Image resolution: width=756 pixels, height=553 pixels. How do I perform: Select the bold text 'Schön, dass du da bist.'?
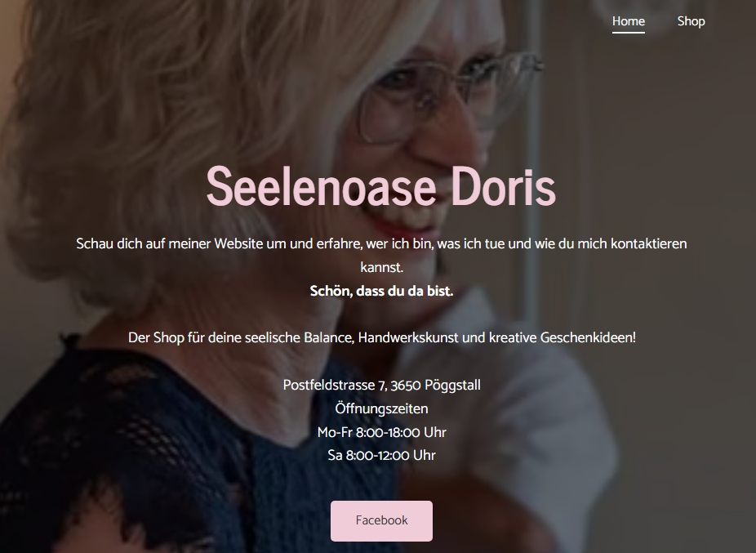click(x=381, y=291)
